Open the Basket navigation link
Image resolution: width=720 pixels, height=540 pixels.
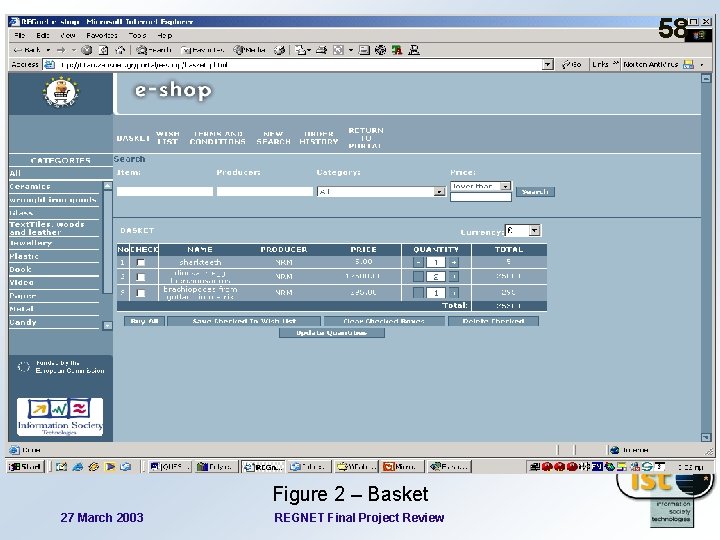coord(133,138)
